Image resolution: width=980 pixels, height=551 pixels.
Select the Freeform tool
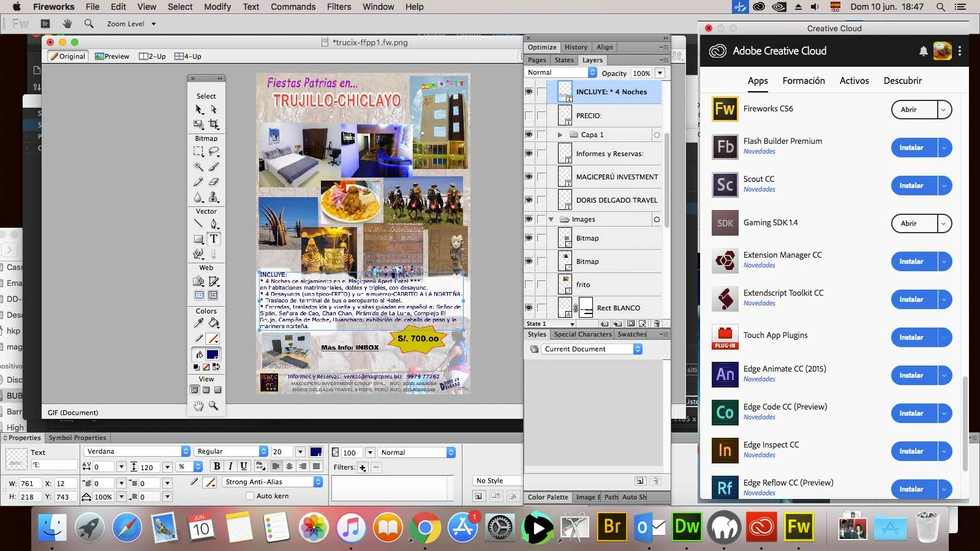pos(199,254)
